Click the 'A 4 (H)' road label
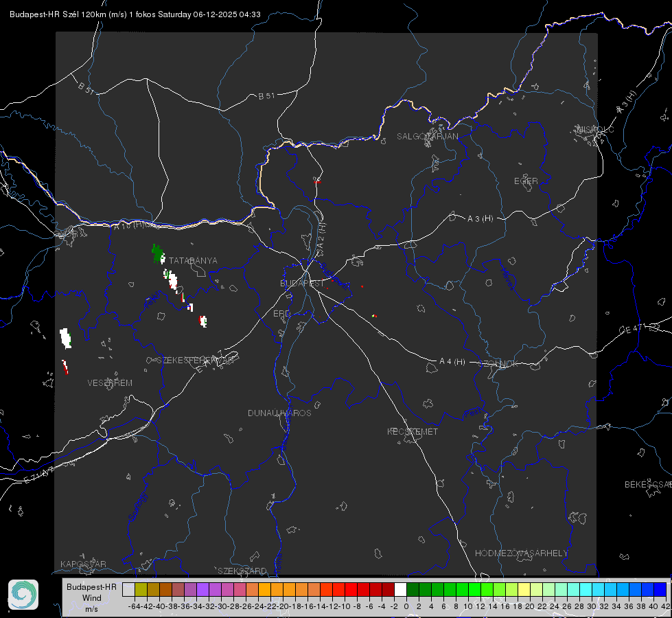 452,362
